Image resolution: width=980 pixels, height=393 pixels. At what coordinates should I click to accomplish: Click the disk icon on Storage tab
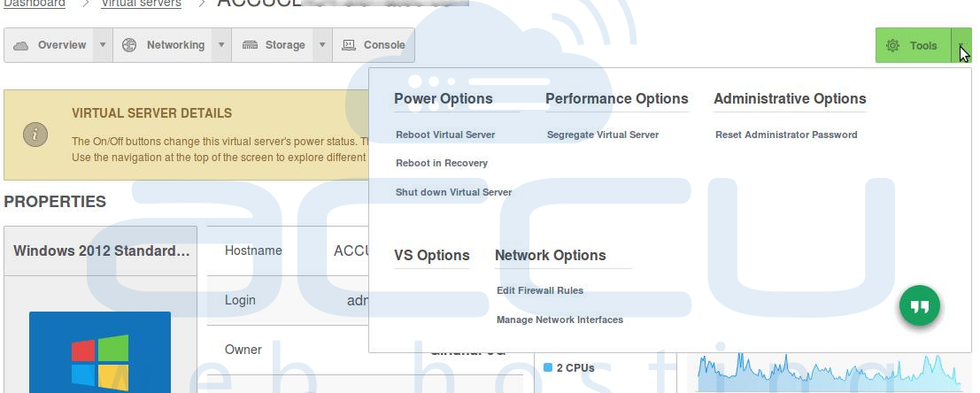point(250,45)
